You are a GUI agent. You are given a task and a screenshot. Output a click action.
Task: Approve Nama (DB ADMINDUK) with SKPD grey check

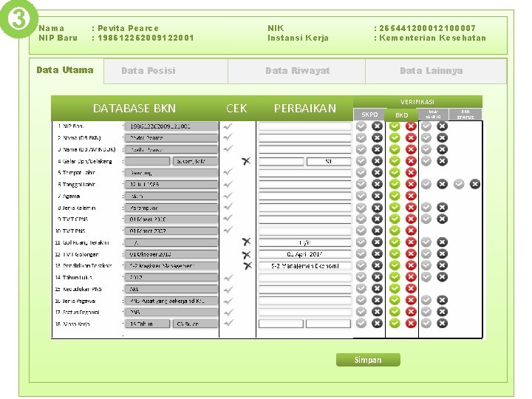(x=361, y=149)
